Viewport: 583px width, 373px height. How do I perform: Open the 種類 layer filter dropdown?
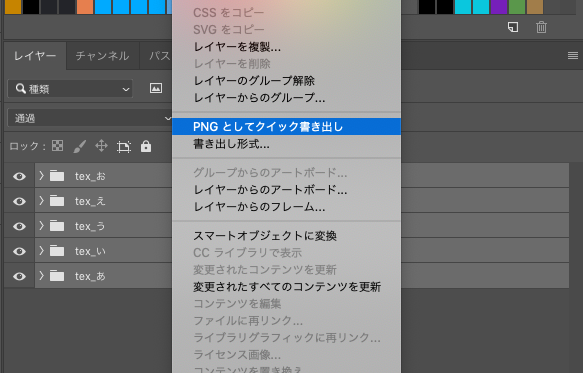(70, 89)
